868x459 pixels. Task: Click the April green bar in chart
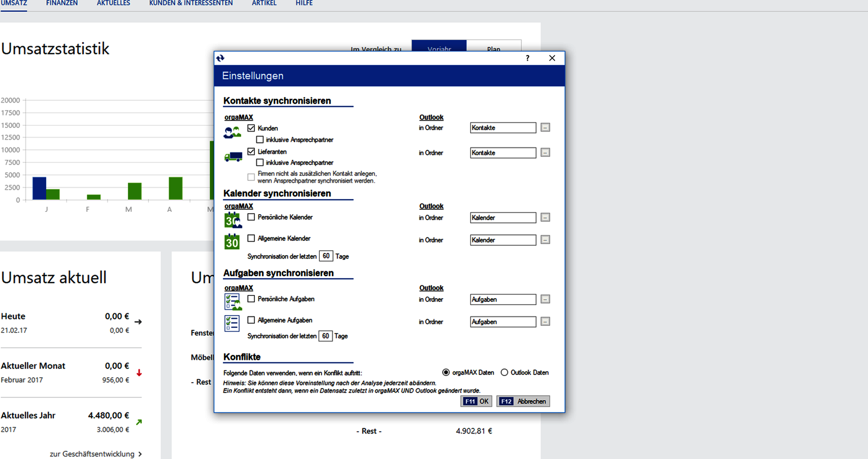click(175, 188)
